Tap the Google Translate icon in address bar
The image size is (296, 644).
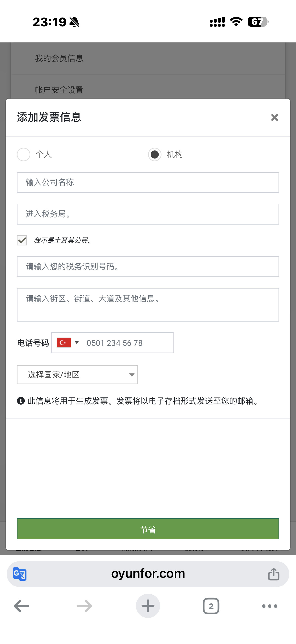(x=20, y=574)
